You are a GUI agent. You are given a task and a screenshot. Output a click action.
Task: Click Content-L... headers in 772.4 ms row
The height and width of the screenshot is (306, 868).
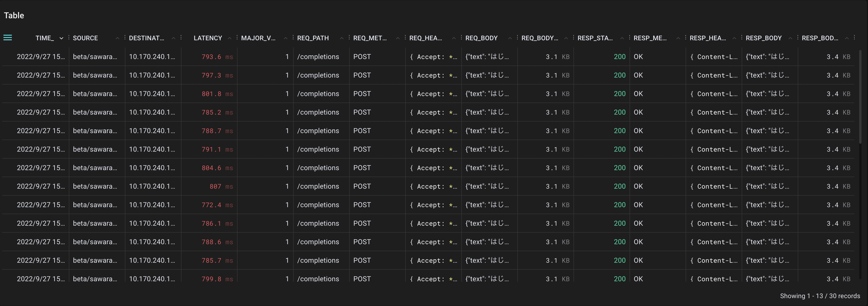(714, 205)
